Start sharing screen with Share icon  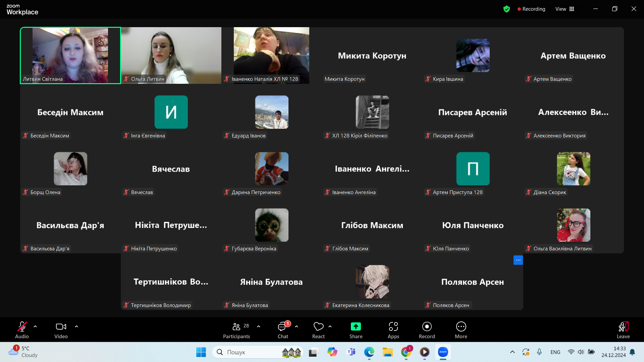click(x=356, y=330)
